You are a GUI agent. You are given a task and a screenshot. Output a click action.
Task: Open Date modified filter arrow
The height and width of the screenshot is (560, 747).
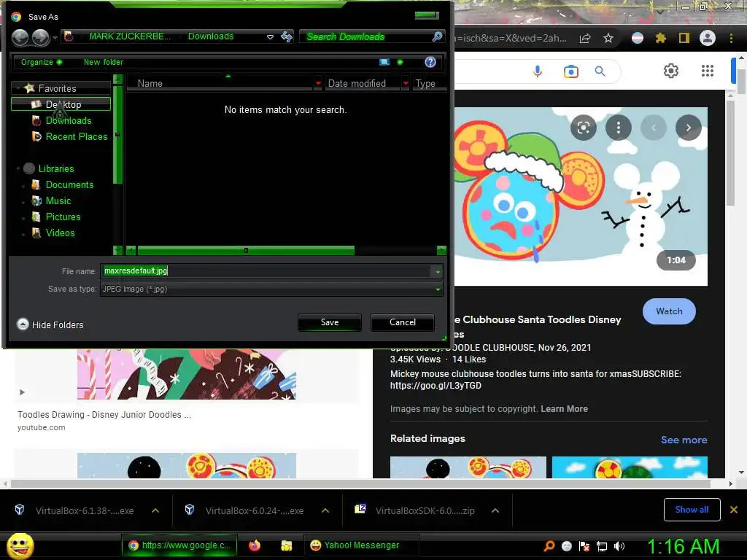point(406,83)
